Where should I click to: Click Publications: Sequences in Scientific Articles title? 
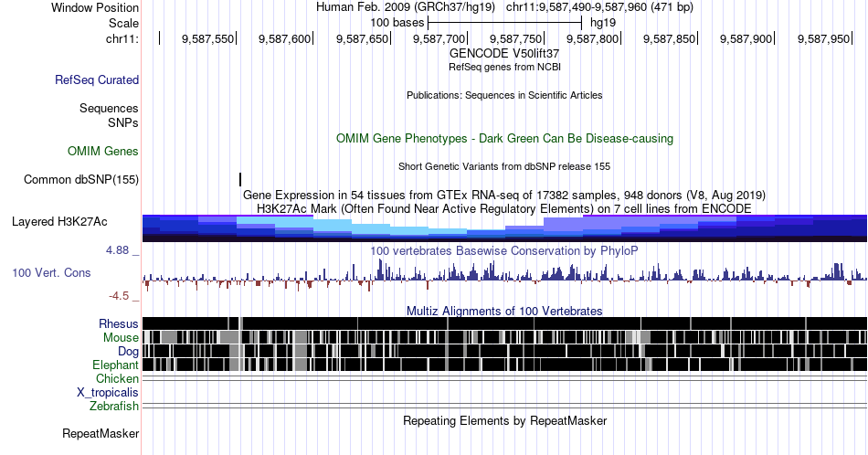(x=504, y=95)
